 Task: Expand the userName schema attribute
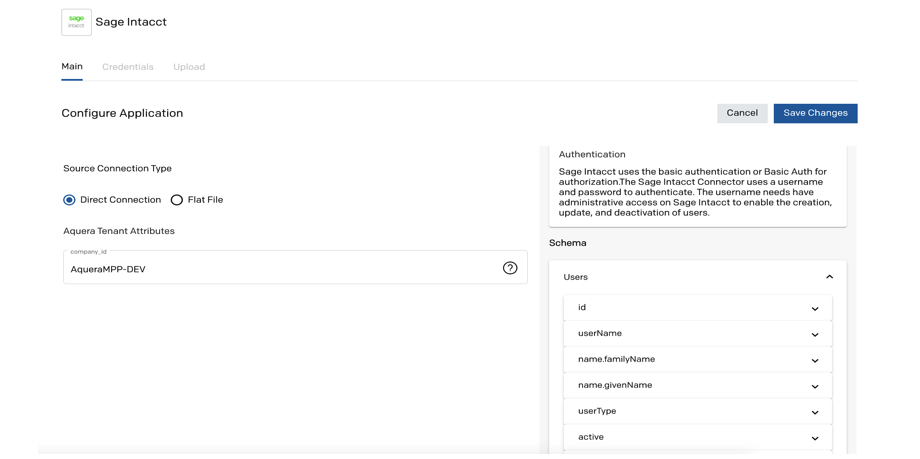pos(814,335)
